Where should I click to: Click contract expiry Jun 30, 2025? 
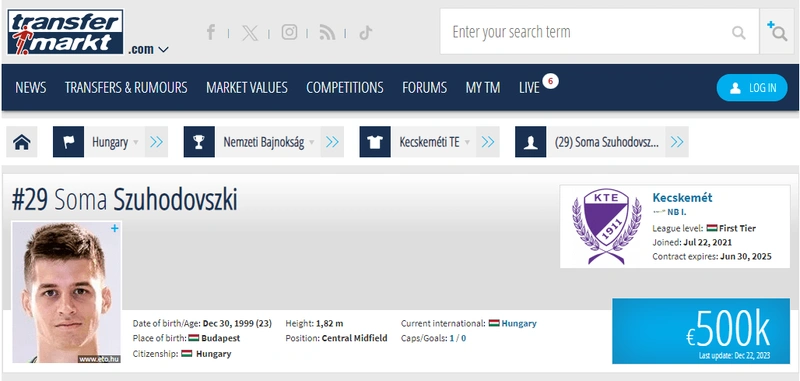click(746, 257)
